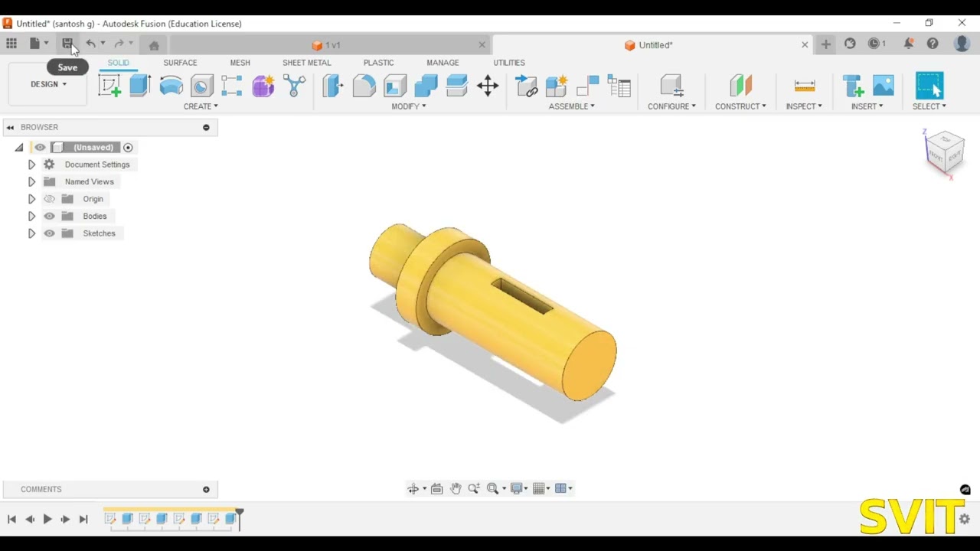Viewport: 980px width, 551px height.
Task: Open the INSPECT dropdown menu
Action: click(804, 106)
